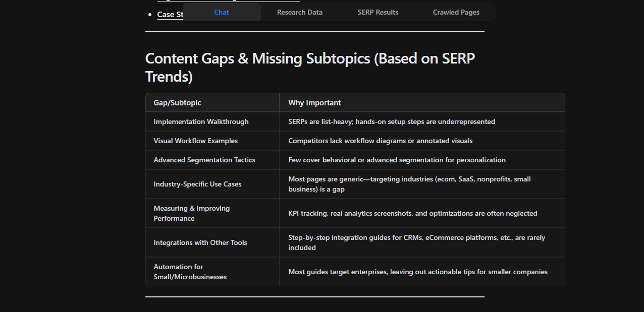Viewport: 644px width, 312px height.
Task: Switch to the Research Data tab
Action: coord(299,12)
